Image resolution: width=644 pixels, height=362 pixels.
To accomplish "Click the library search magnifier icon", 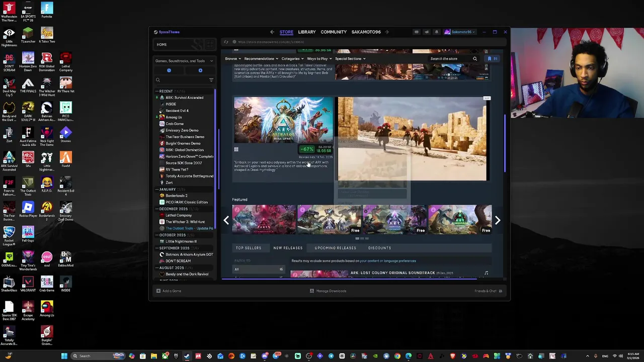I will (x=158, y=80).
